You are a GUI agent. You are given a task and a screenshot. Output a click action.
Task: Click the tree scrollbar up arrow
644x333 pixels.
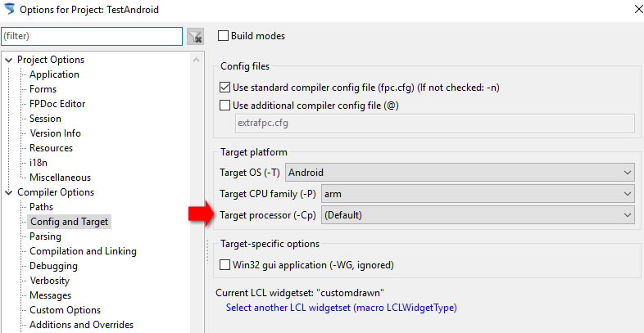click(x=197, y=60)
